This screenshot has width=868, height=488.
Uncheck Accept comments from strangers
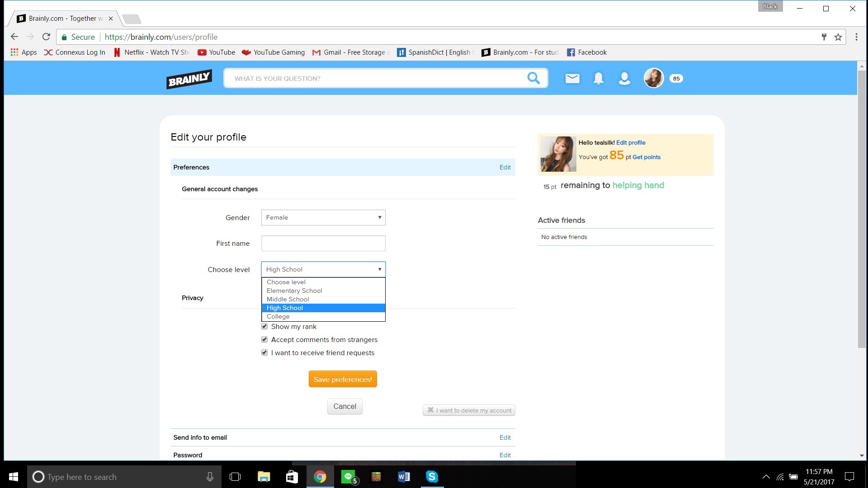(x=264, y=339)
